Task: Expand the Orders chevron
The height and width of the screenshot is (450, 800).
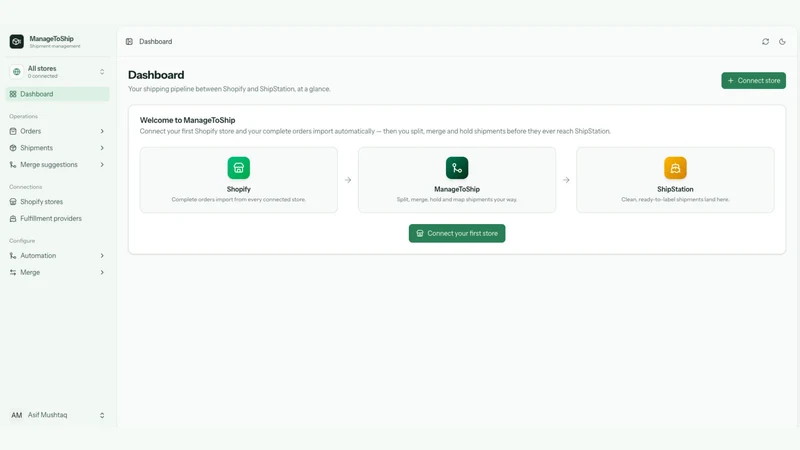Action: point(102,131)
